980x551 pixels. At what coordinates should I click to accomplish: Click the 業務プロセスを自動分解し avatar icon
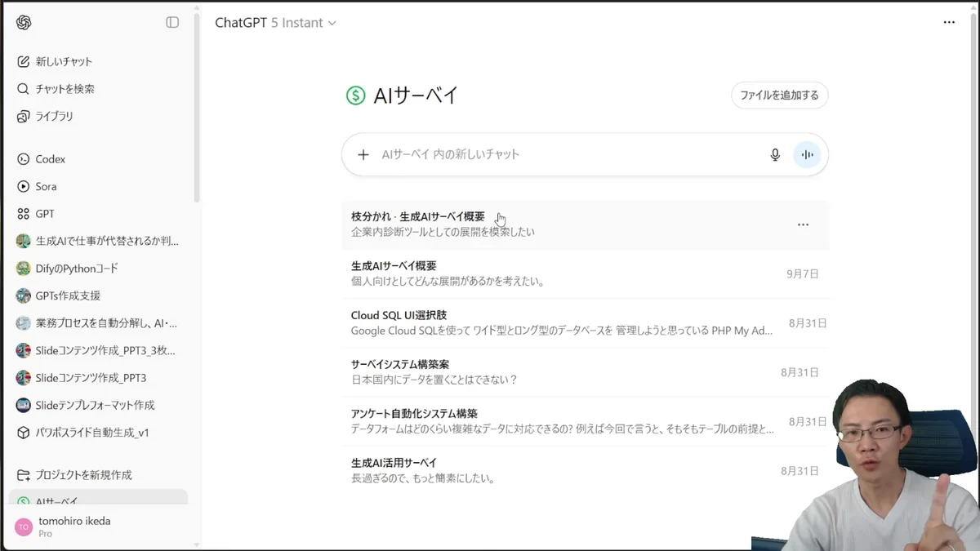click(x=23, y=323)
